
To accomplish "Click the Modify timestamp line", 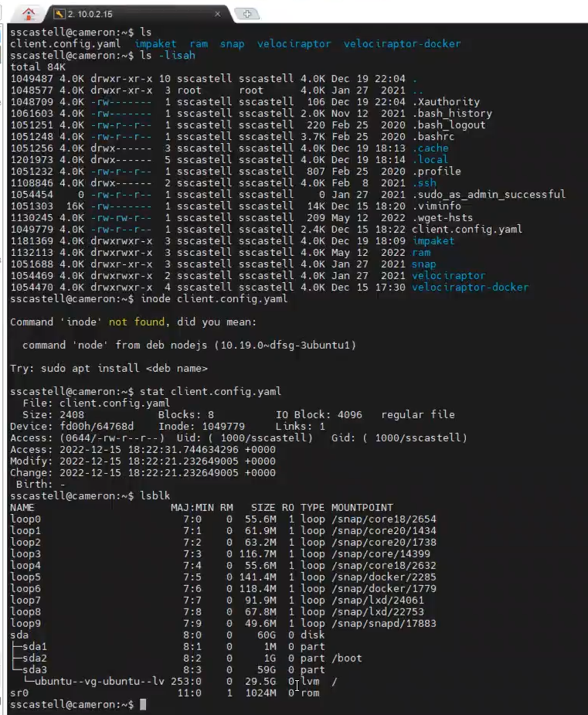I will 143,461.
